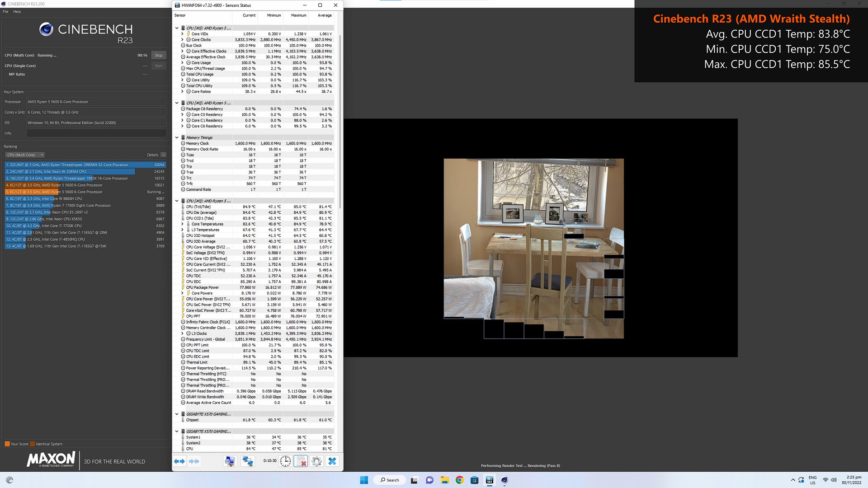This screenshot has width=868, height=488.
Task: Switch to Cinebench via its taskbar icon
Action: [505, 480]
